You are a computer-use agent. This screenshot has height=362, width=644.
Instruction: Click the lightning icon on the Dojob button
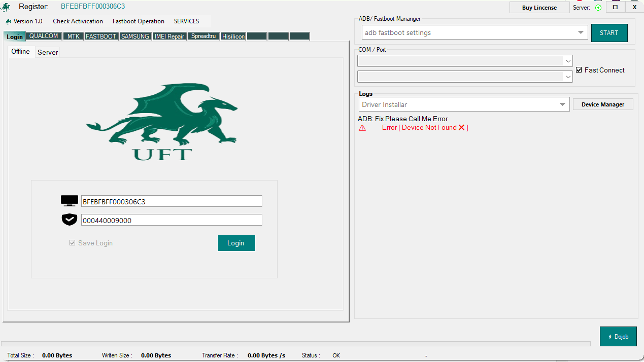click(x=611, y=336)
